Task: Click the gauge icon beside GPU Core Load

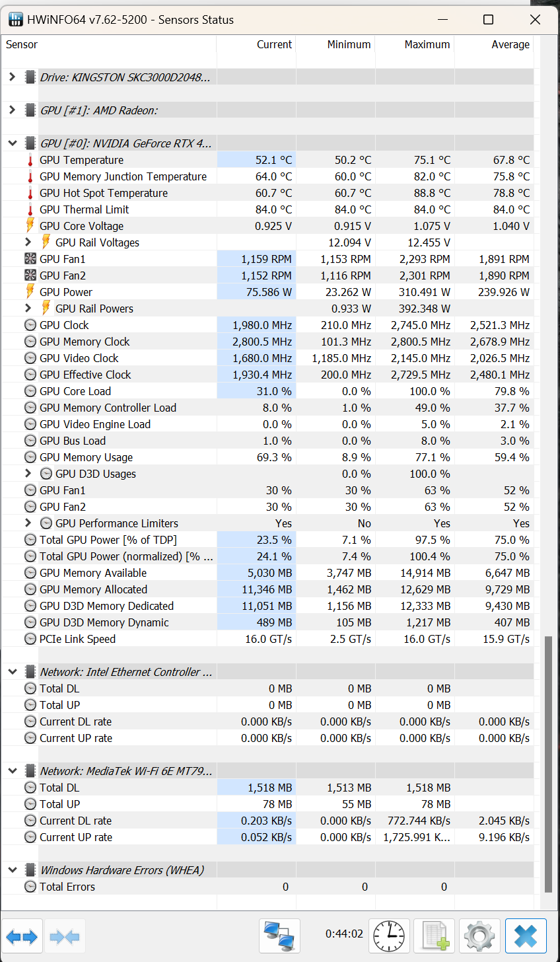Action: click(30, 390)
